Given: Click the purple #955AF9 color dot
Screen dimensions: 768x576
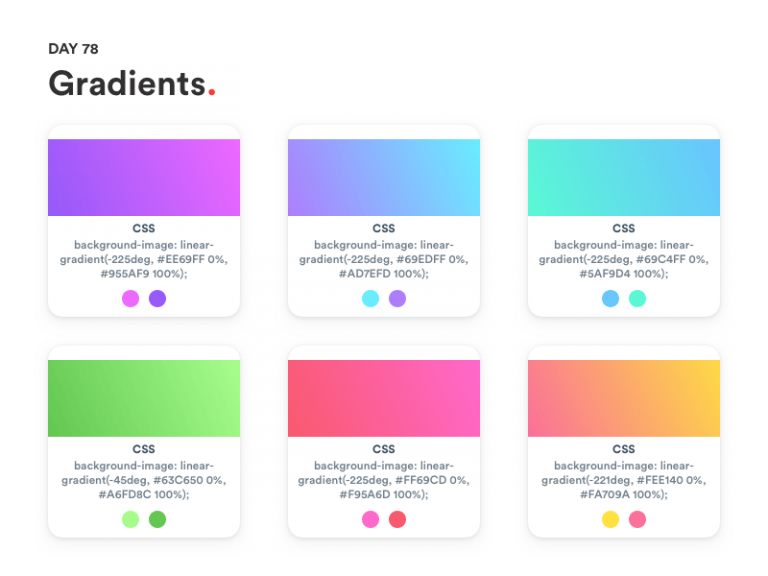Looking at the screenshot, I should [x=157, y=298].
